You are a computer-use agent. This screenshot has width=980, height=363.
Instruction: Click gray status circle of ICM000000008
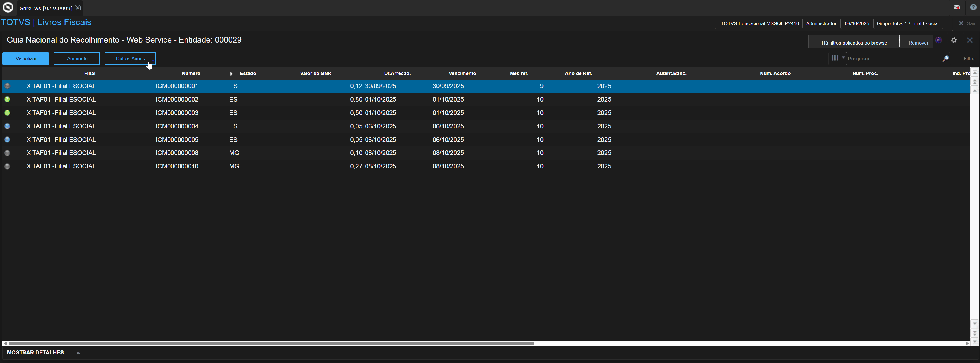[7, 153]
